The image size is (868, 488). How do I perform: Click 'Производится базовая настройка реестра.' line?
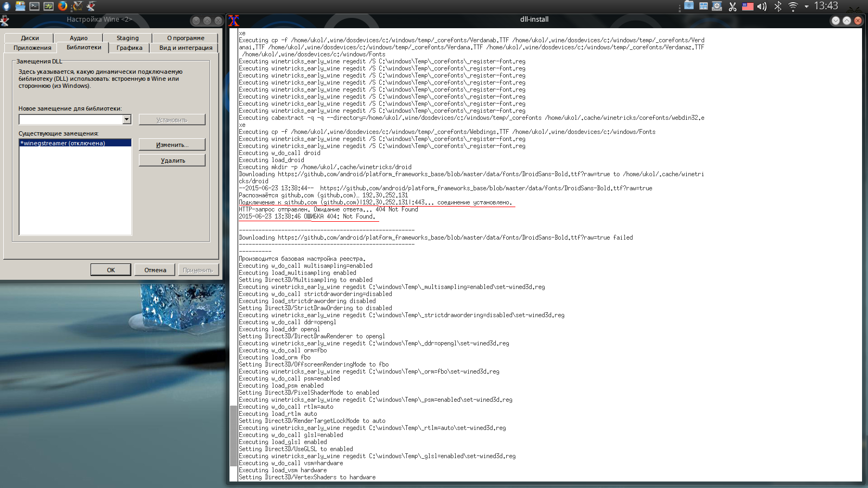point(302,259)
